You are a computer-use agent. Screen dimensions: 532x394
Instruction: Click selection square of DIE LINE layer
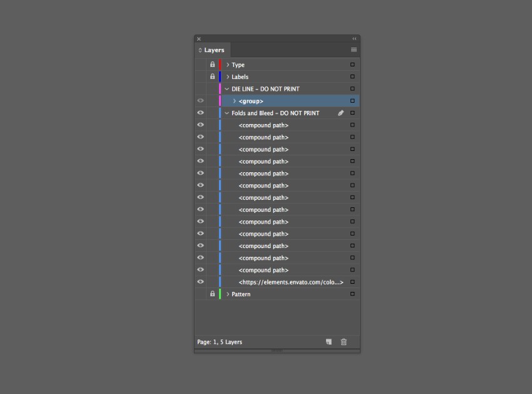352,89
